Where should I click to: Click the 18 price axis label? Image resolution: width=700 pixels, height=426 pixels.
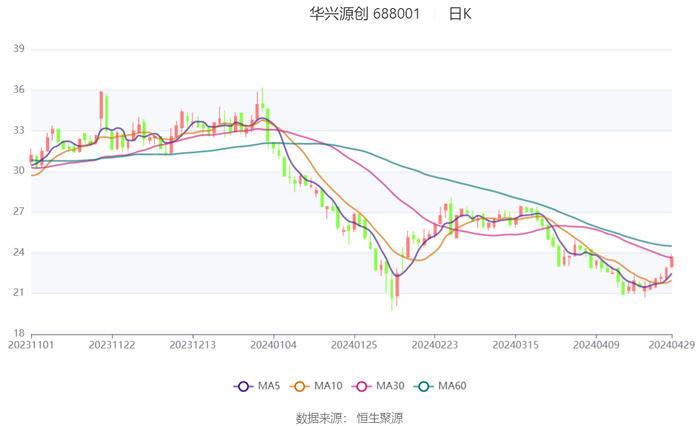19,334
